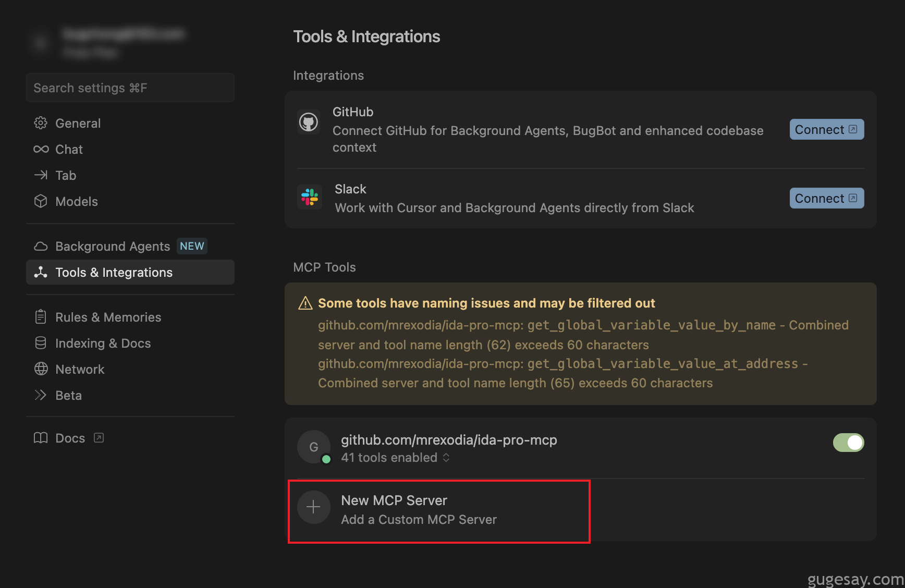Click the Slack integration description text

point(515,208)
